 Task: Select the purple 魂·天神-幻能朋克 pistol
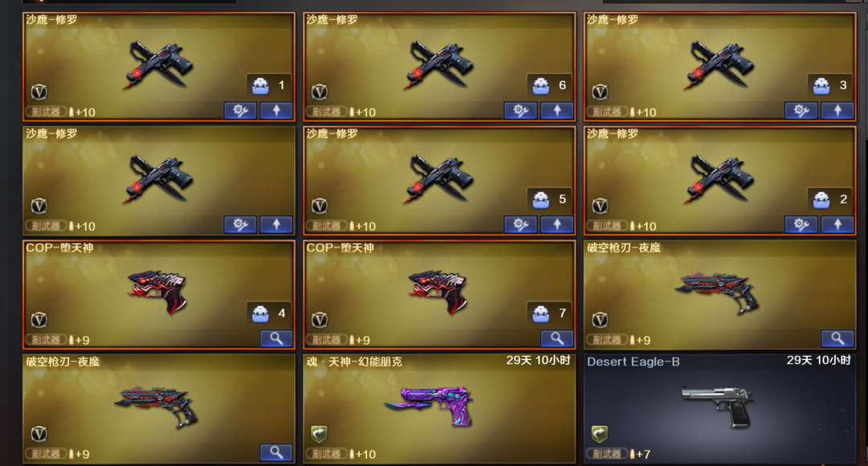pyautogui.click(x=430, y=406)
